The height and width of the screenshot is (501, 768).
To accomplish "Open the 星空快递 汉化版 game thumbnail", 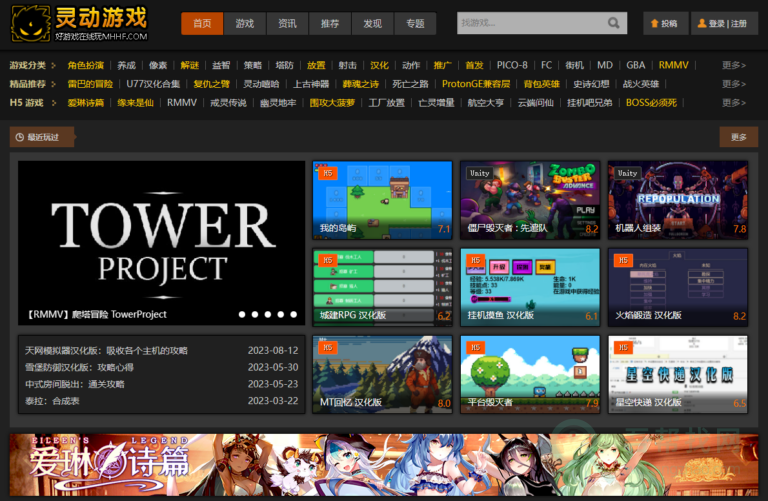I will tap(677, 373).
